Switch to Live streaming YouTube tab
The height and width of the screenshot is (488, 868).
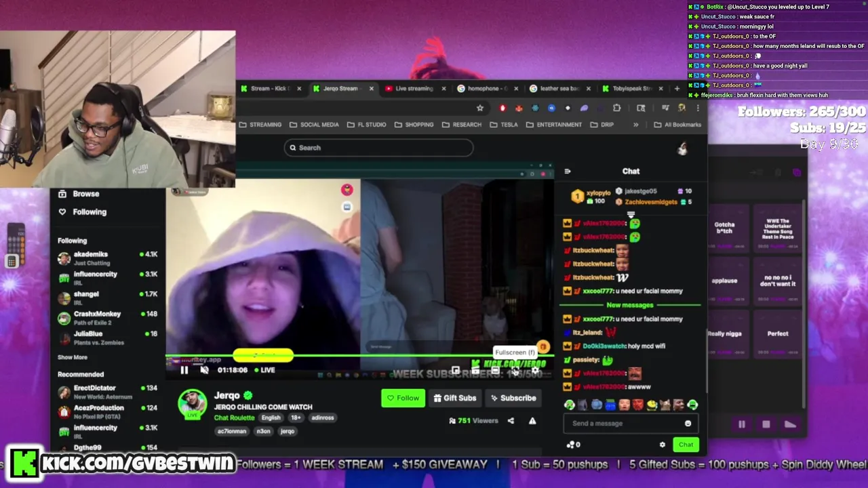(x=414, y=89)
